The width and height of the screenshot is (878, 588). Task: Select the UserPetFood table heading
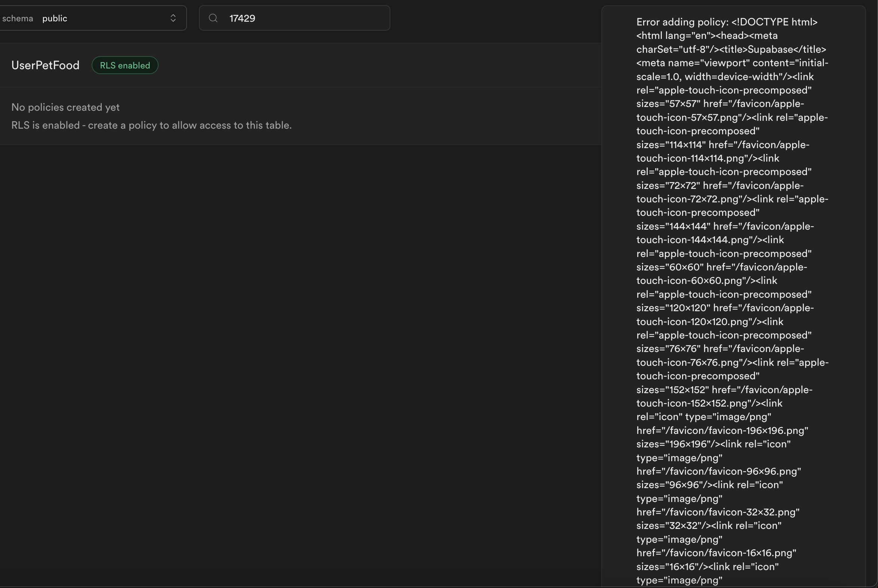(x=45, y=65)
